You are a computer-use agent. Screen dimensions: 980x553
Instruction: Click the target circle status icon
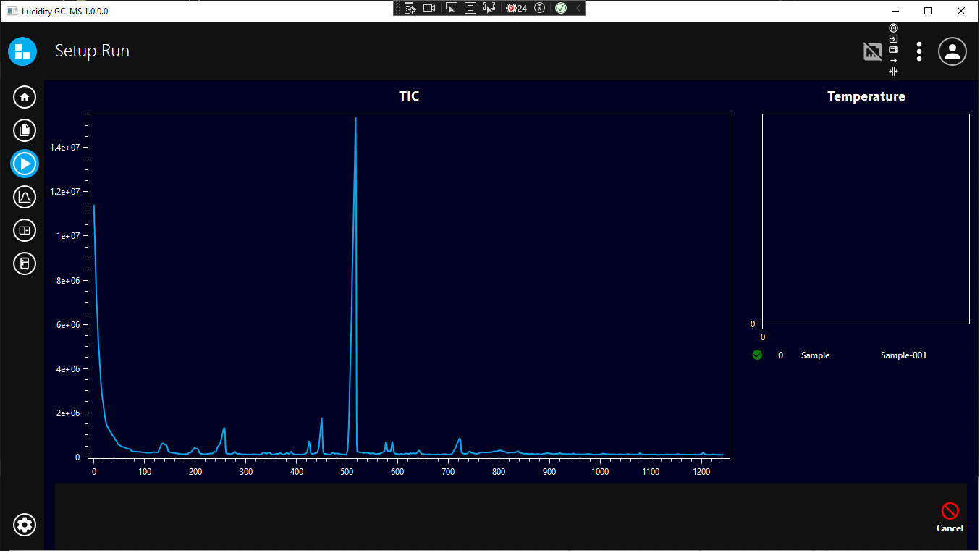coord(893,28)
